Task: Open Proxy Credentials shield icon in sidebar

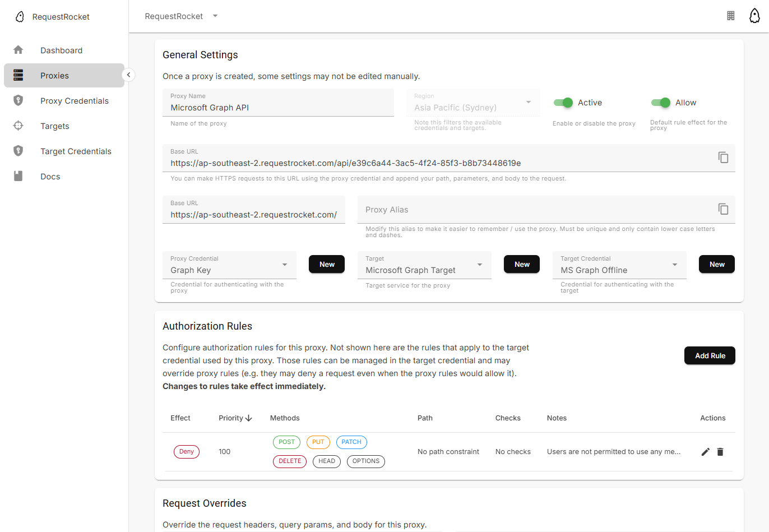Action: [x=18, y=101]
